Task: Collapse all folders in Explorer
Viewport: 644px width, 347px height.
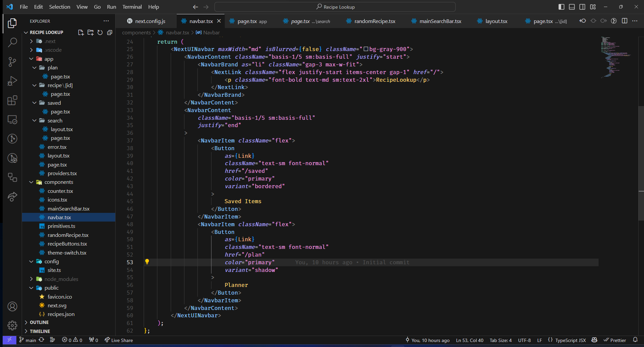Action: coord(110,32)
